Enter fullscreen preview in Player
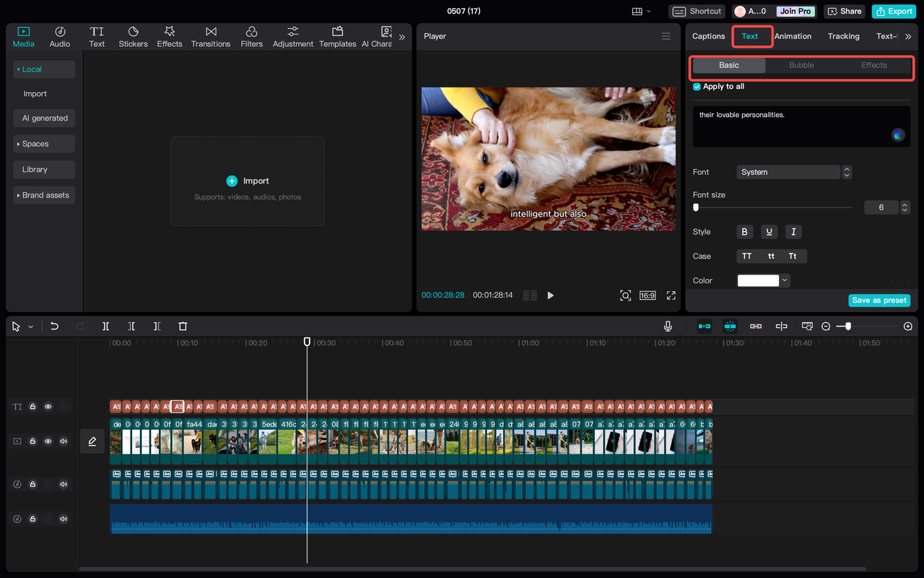 pyautogui.click(x=671, y=296)
